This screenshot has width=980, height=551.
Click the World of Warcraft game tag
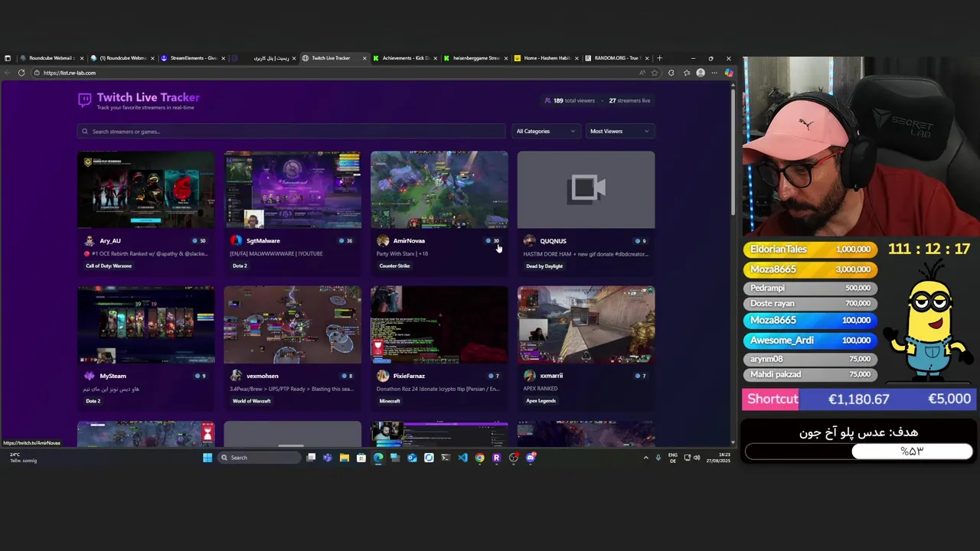(x=252, y=401)
